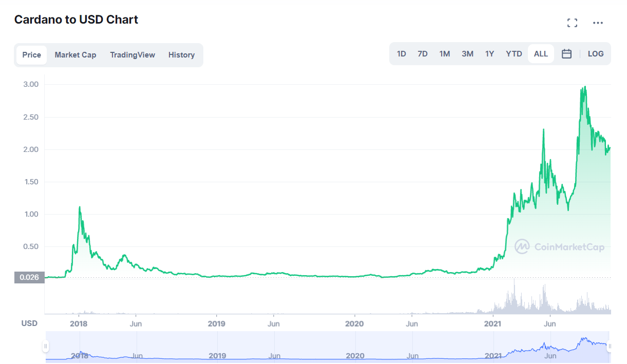The height and width of the screenshot is (364, 627).
Task: Switch to the Market Cap tab
Action: pos(75,55)
